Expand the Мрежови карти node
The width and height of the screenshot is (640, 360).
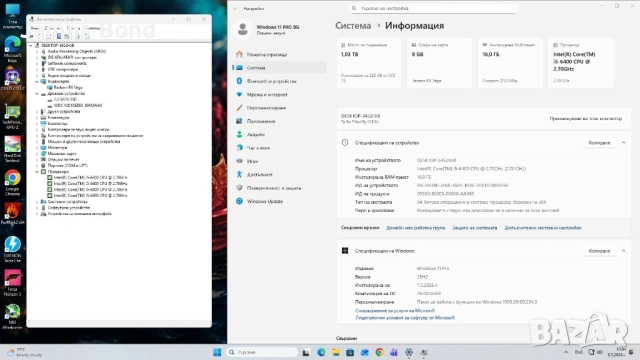pos(37,153)
